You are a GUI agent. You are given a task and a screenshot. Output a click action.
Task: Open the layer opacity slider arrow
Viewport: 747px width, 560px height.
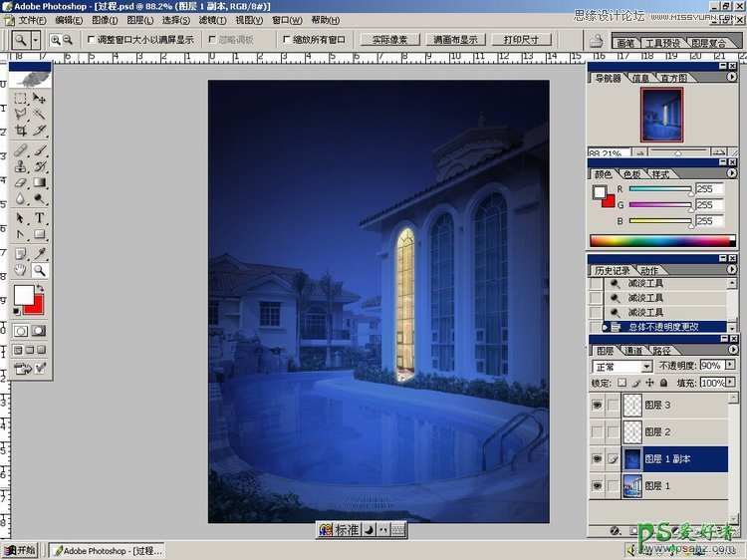[x=730, y=367]
